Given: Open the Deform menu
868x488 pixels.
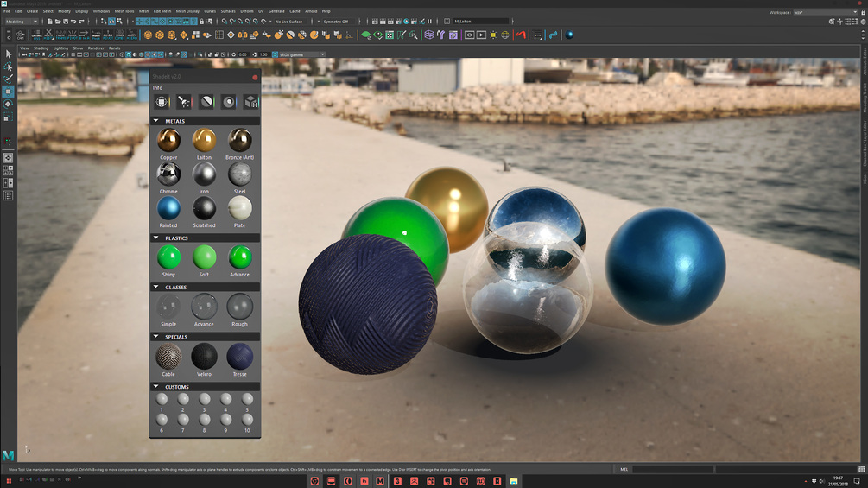Looking at the screenshot, I should point(247,11).
